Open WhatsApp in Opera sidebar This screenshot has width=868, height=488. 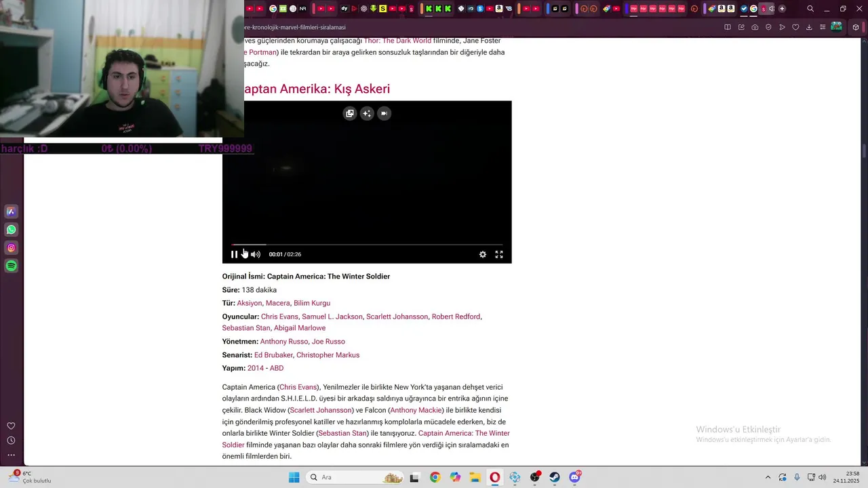click(x=11, y=230)
